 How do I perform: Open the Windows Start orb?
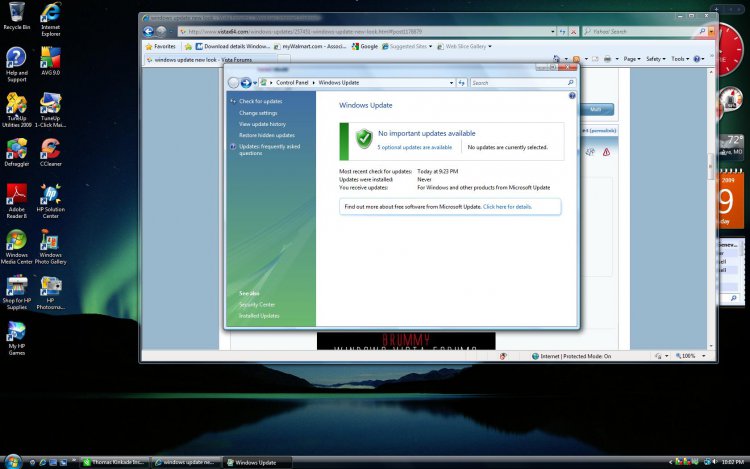coord(13,462)
